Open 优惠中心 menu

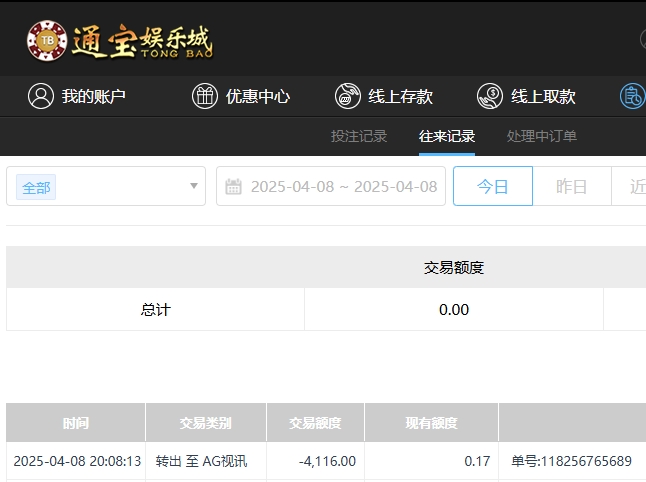[258, 96]
